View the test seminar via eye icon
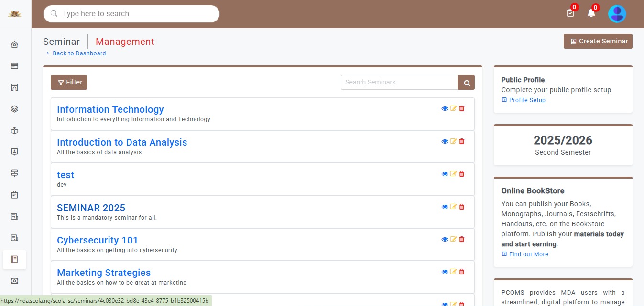The image size is (644, 306). click(445, 174)
